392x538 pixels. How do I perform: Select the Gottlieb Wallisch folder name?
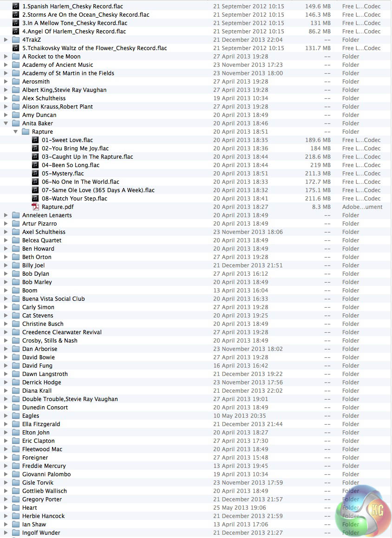point(45,491)
